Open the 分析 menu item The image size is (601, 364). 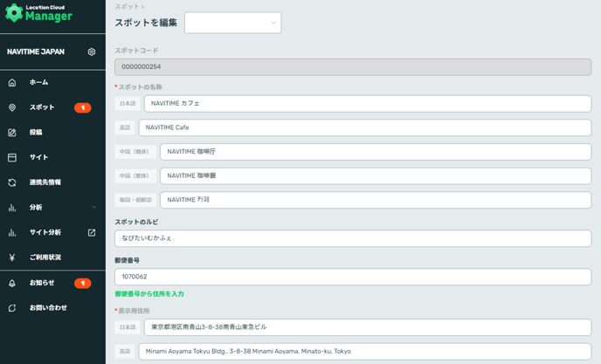tap(36, 207)
